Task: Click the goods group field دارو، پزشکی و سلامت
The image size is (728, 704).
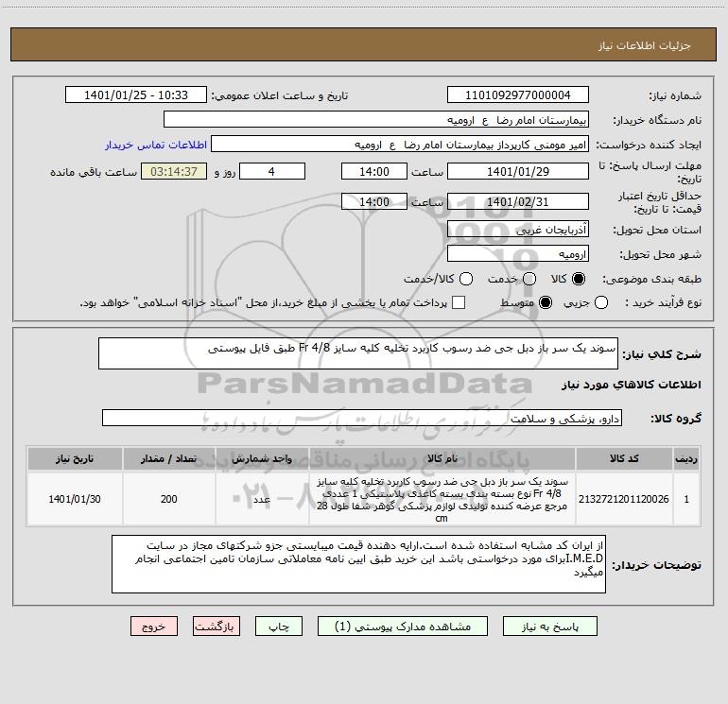Action: click(x=362, y=418)
